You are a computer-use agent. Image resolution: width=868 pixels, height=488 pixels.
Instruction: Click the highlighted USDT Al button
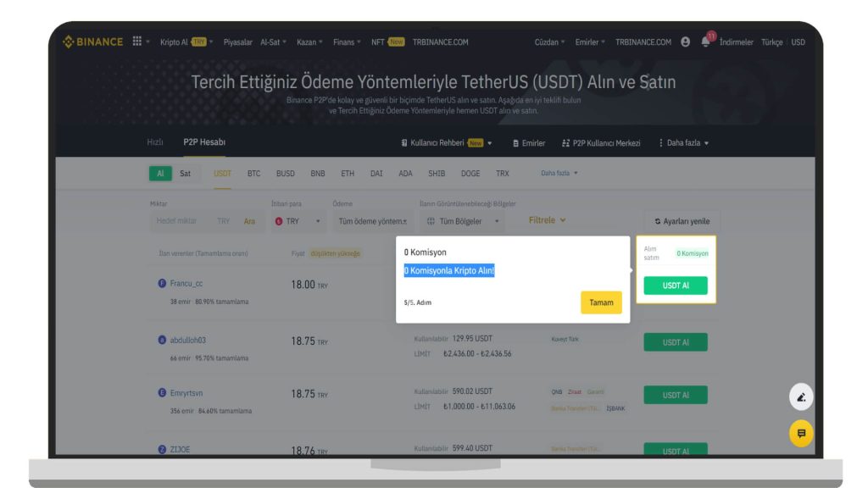676,286
